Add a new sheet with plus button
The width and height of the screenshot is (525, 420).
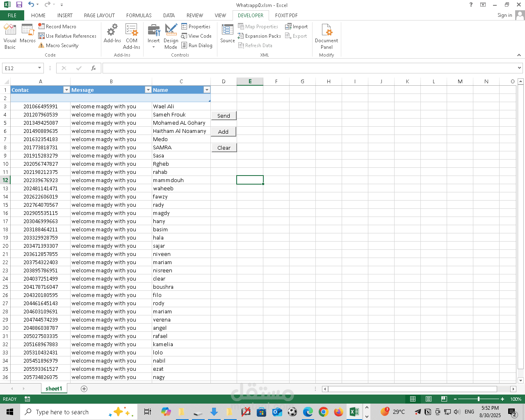tap(84, 389)
